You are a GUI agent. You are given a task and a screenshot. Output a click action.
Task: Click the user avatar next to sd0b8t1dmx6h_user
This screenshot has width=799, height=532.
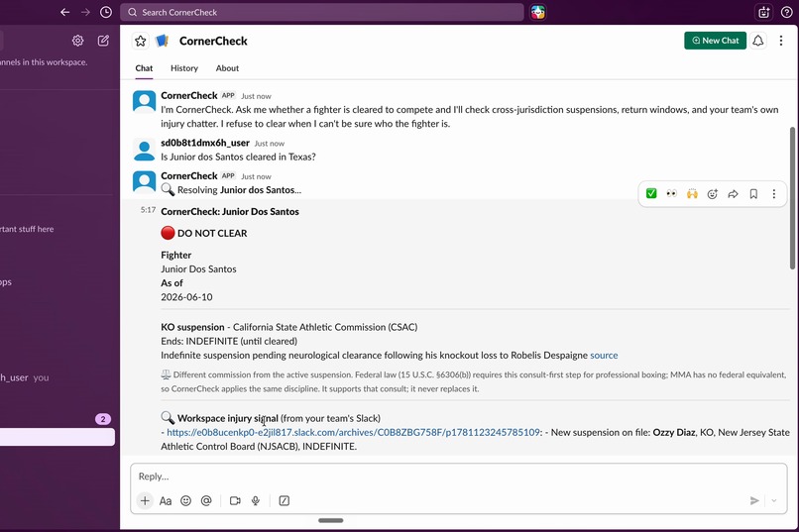point(144,150)
